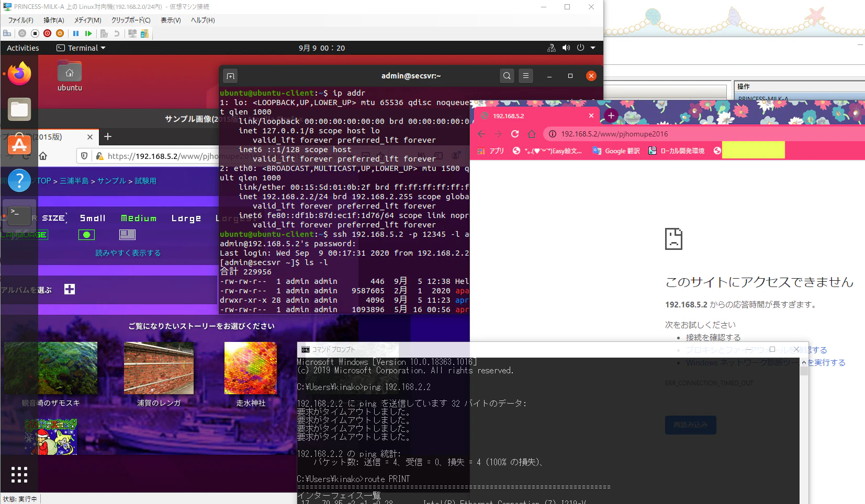Click the orange VM save-state power icon
This screenshot has width=865, height=504.
(x=60, y=33)
